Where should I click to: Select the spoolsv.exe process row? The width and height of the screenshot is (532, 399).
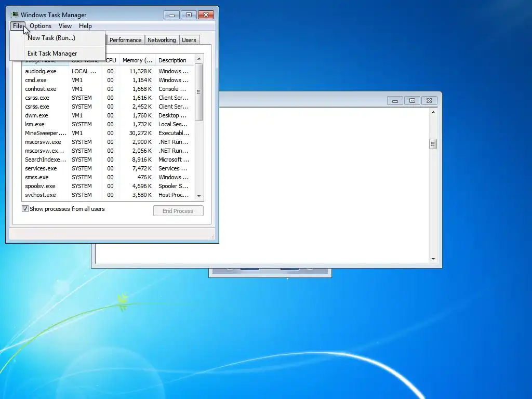point(108,186)
